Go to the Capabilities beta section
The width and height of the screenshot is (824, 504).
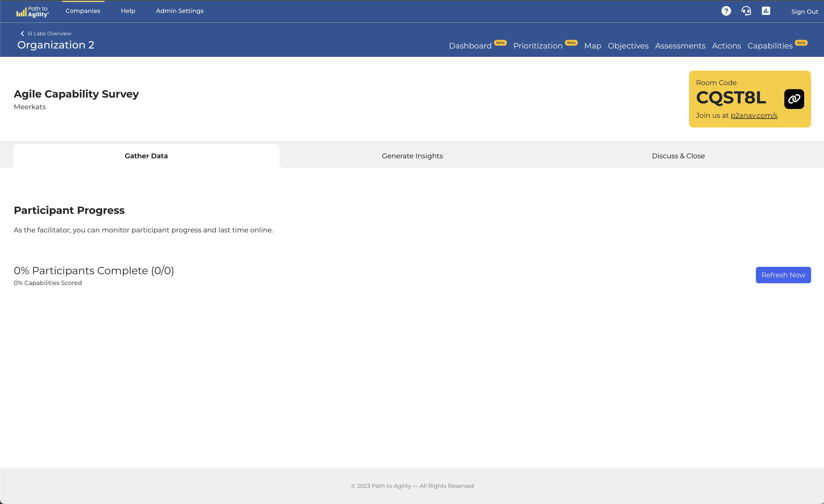click(x=770, y=46)
